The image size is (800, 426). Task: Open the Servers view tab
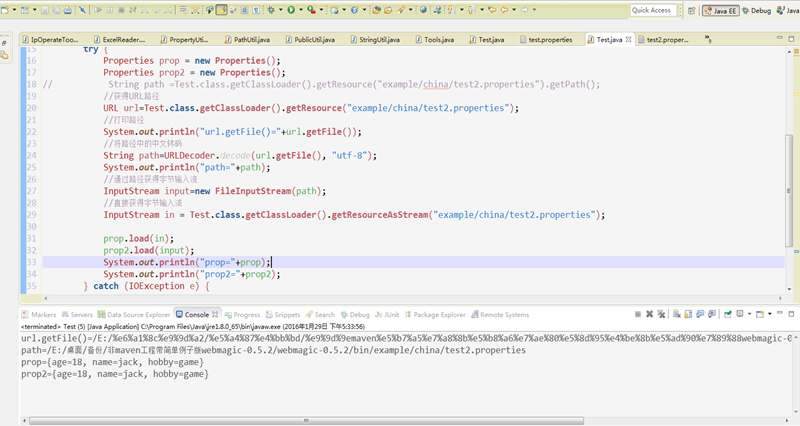pyautogui.click(x=77, y=315)
